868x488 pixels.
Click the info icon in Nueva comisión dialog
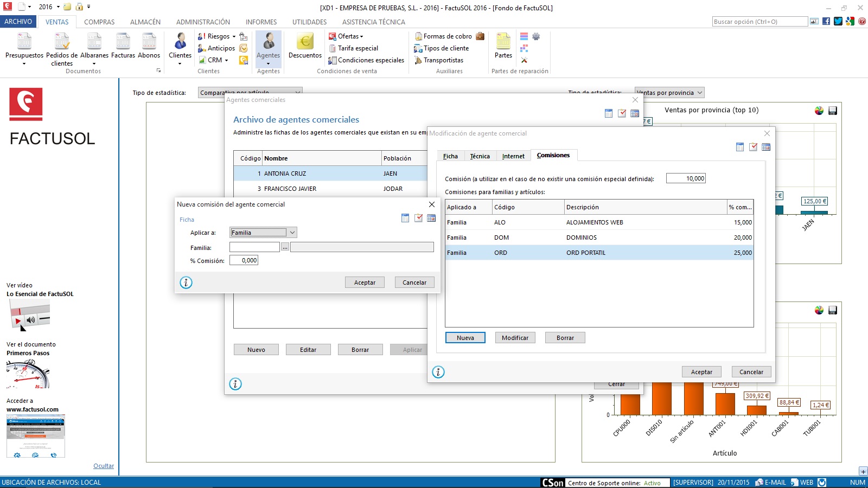(x=186, y=282)
